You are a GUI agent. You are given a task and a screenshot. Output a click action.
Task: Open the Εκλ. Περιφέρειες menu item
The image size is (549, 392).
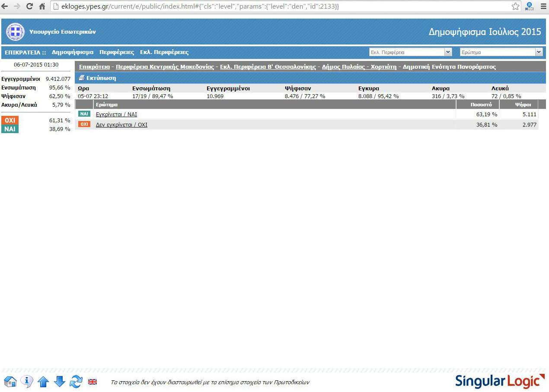point(164,52)
